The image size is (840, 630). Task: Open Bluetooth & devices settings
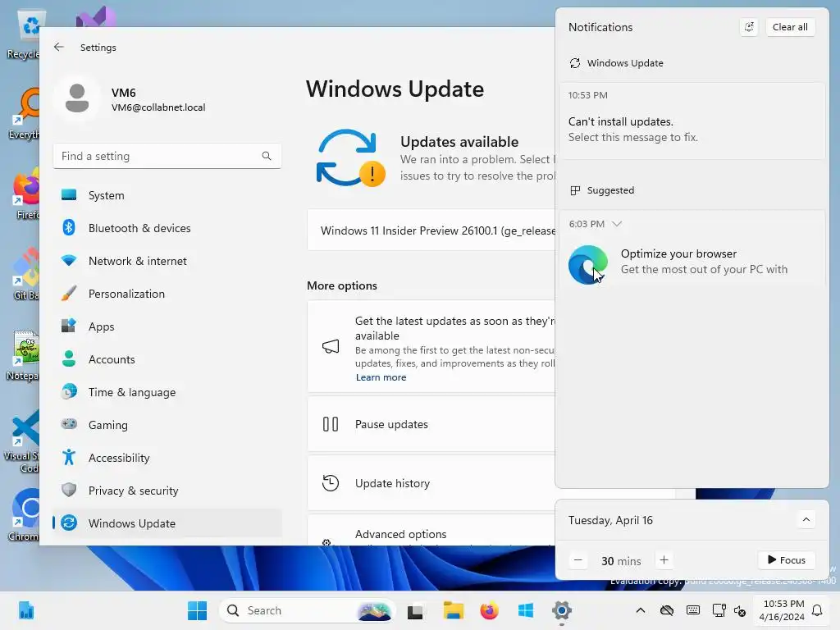coord(167,228)
